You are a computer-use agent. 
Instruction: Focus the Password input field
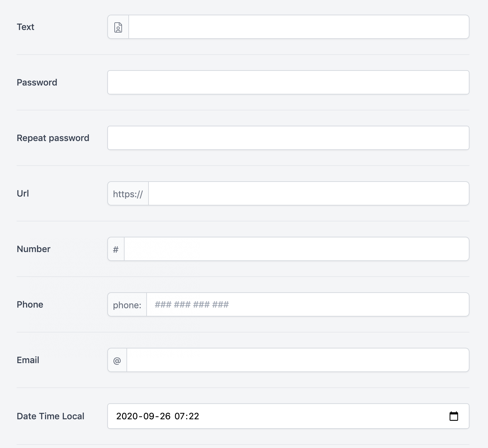point(288,82)
